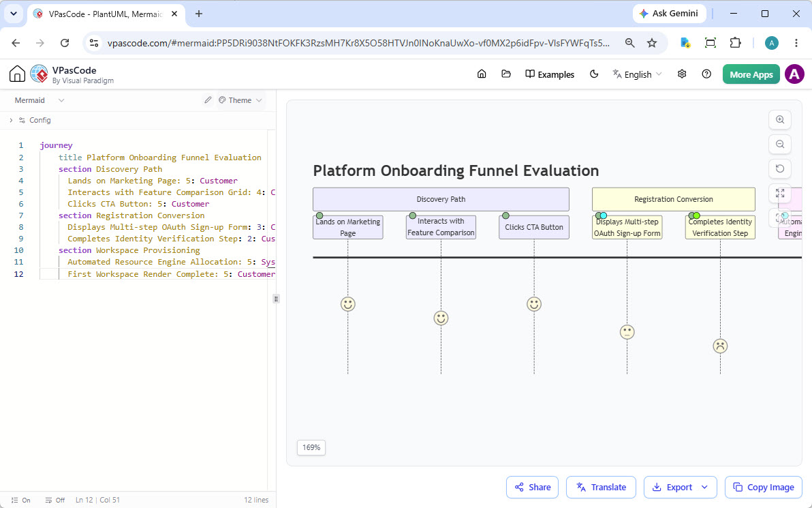
Task: Open the purple user avatar A
Action: [x=794, y=74]
